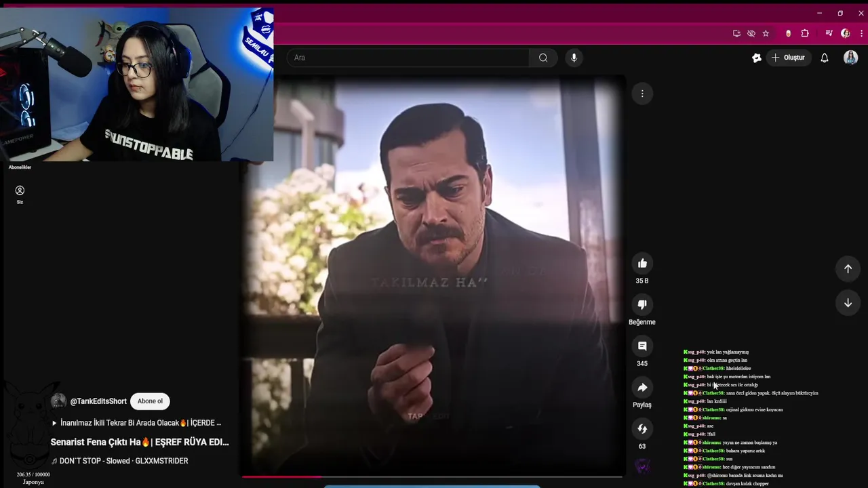The width and height of the screenshot is (868, 488).
Task: Bookmark this page with the star icon
Action: click(x=766, y=33)
